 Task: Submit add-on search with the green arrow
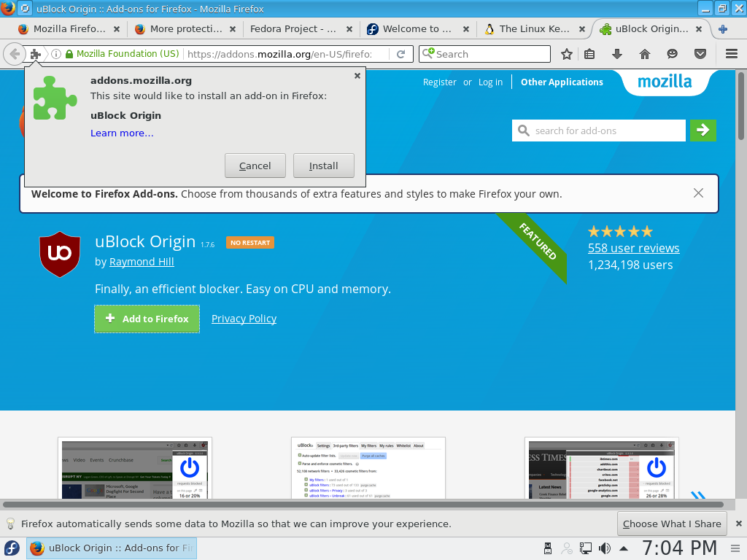(703, 131)
